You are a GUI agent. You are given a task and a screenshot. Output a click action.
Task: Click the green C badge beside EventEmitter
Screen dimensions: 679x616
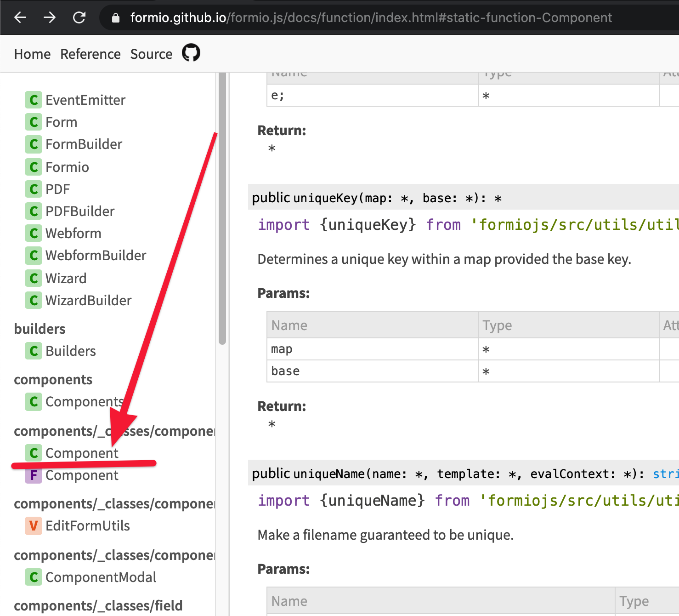tap(33, 100)
